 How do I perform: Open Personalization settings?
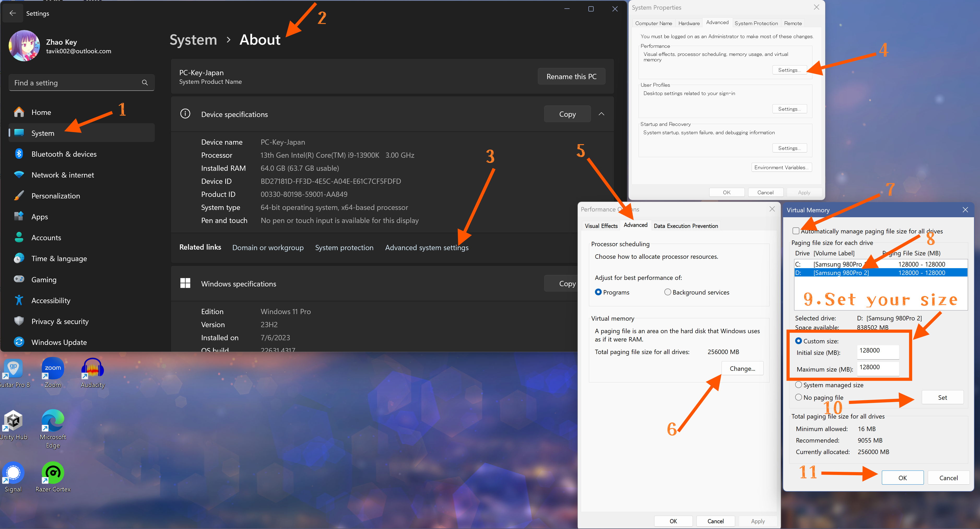tap(81, 196)
